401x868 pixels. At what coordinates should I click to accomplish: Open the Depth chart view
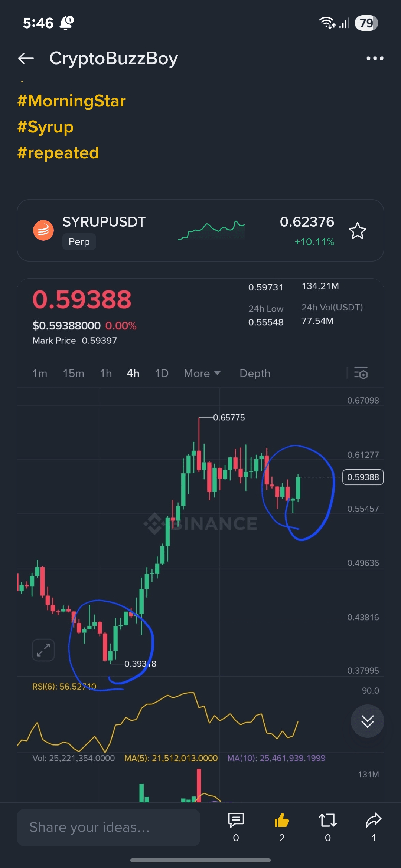pos(255,373)
